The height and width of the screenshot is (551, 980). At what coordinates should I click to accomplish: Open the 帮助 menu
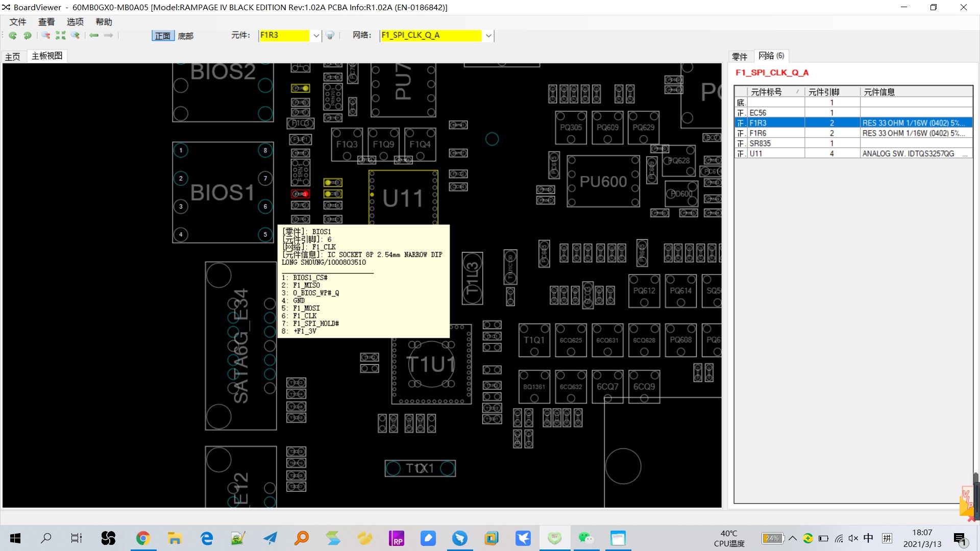104,22
